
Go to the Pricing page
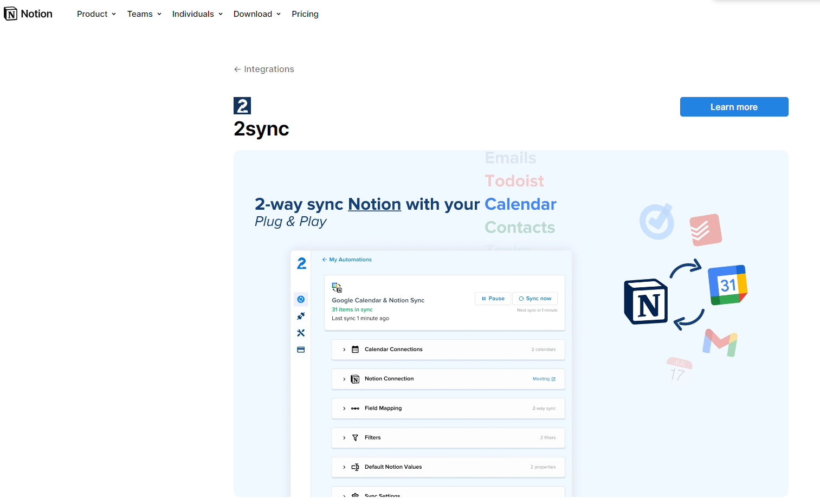[x=305, y=14]
